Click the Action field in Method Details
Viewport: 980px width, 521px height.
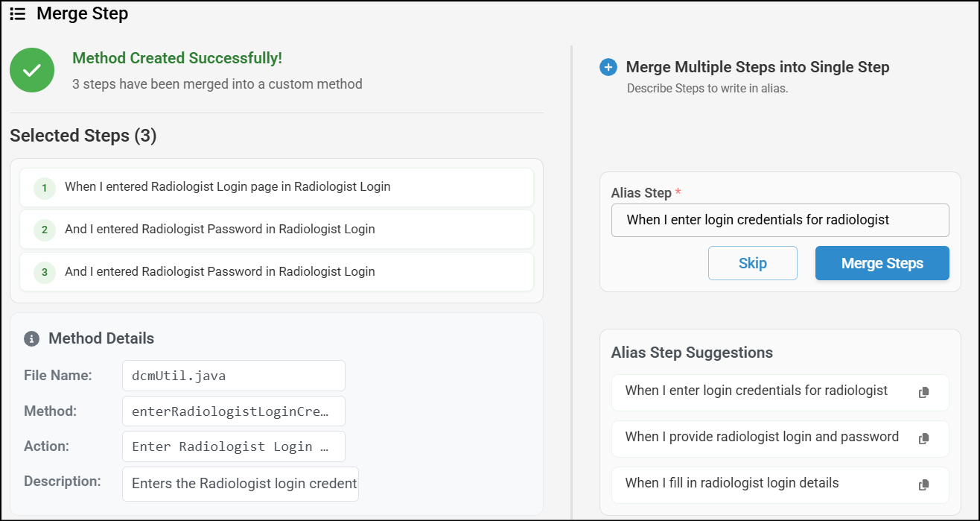coord(233,446)
